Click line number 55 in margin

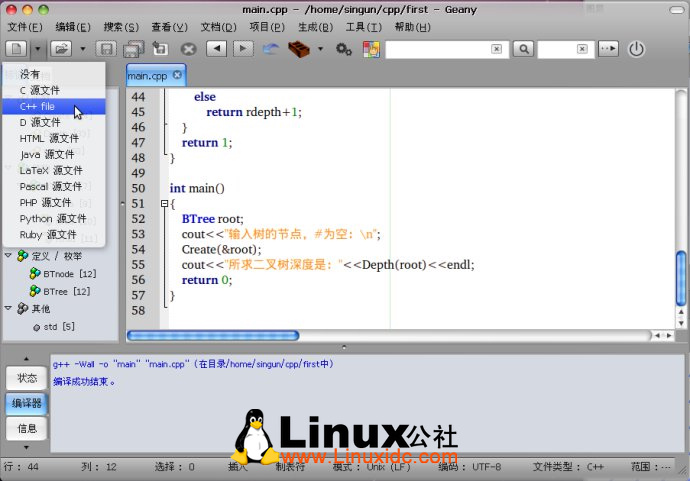click(x=138, y=264)
